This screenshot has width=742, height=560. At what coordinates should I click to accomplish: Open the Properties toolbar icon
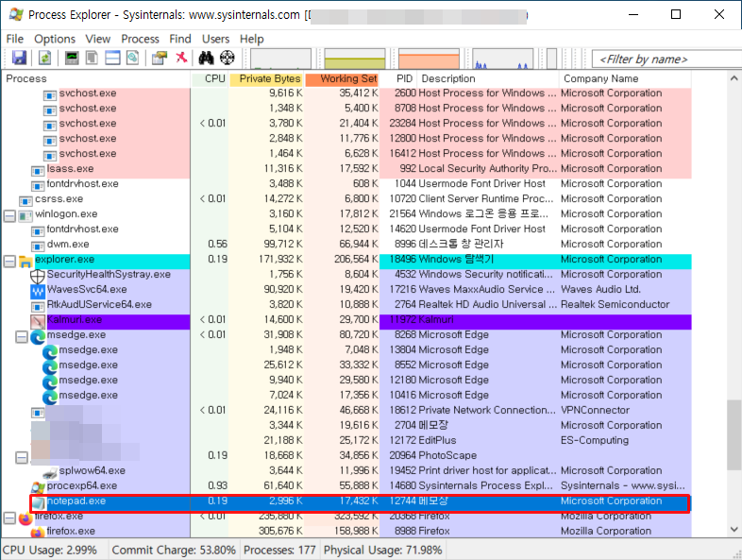tap(160, 58)
